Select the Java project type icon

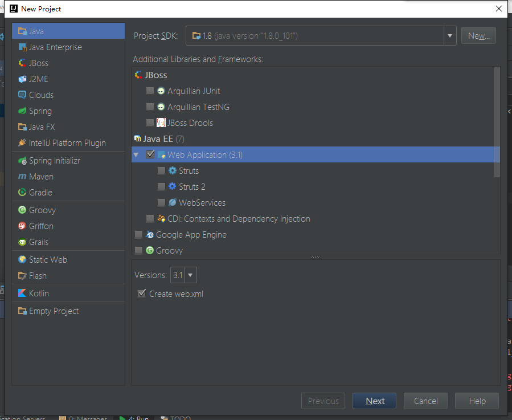22,31
